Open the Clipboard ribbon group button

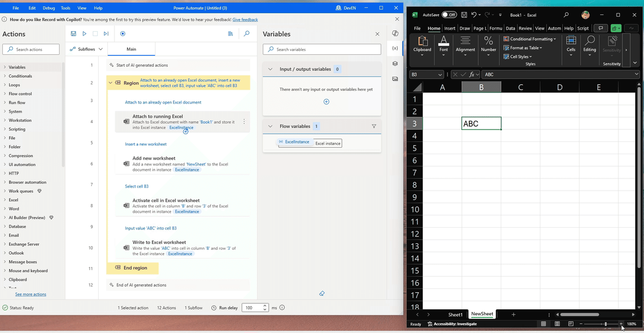click(422, 45)
